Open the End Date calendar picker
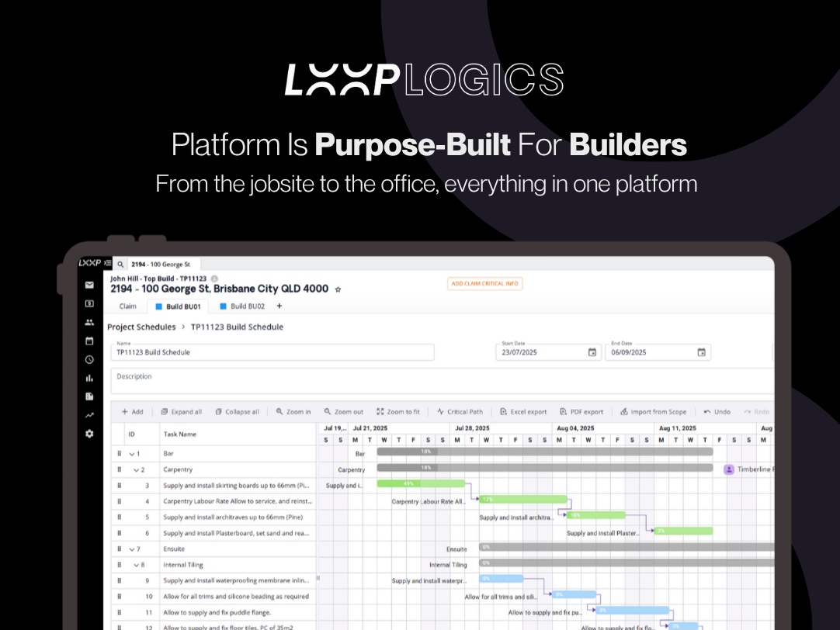Screen dimensions: 840x630 tap(701, 352)
